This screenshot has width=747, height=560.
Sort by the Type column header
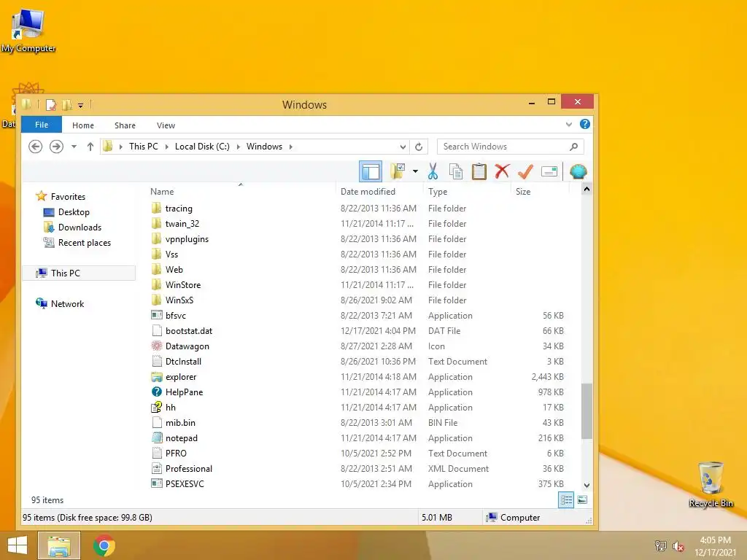(438, 192)
